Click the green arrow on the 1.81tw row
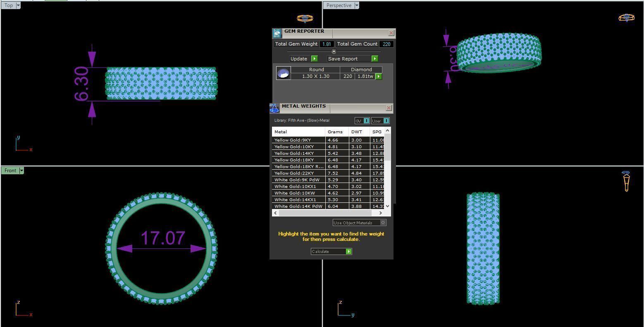644x327 pixels. tap(378, 77)
